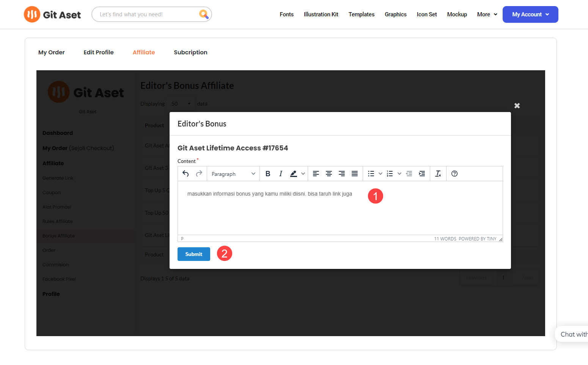This screenshot has height=365, width=588.
Task: Open Commision in sidebar
Action: [x=56, y=265]
